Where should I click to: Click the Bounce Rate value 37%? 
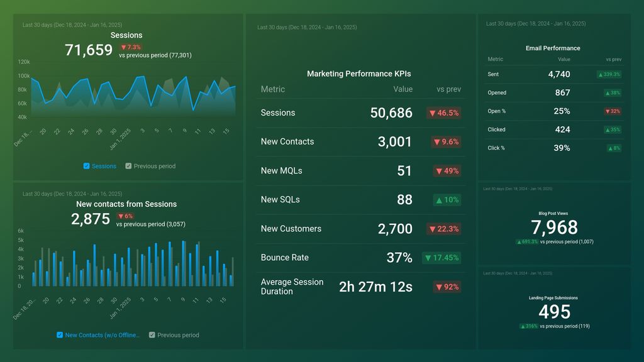click(x=399, y=257)
